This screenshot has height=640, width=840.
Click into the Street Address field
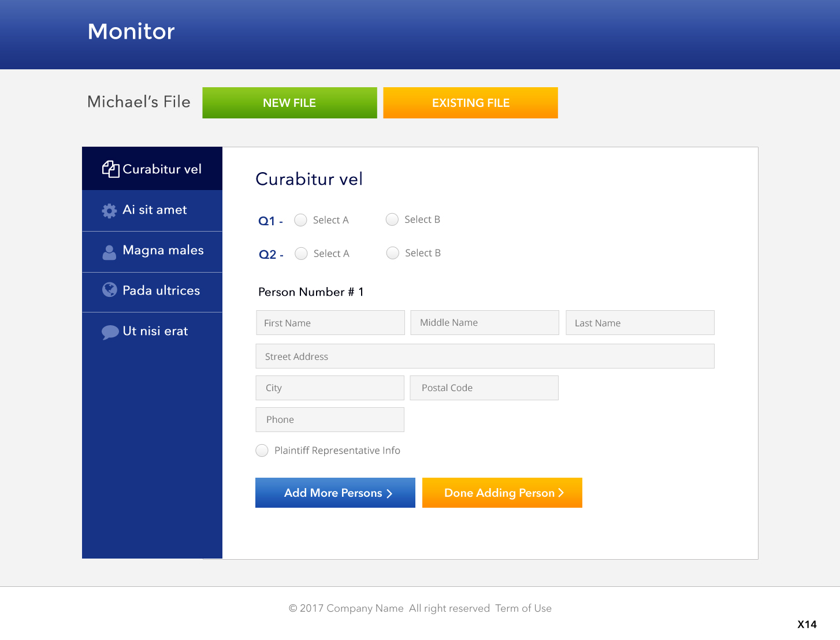click(x=485, y=356)
